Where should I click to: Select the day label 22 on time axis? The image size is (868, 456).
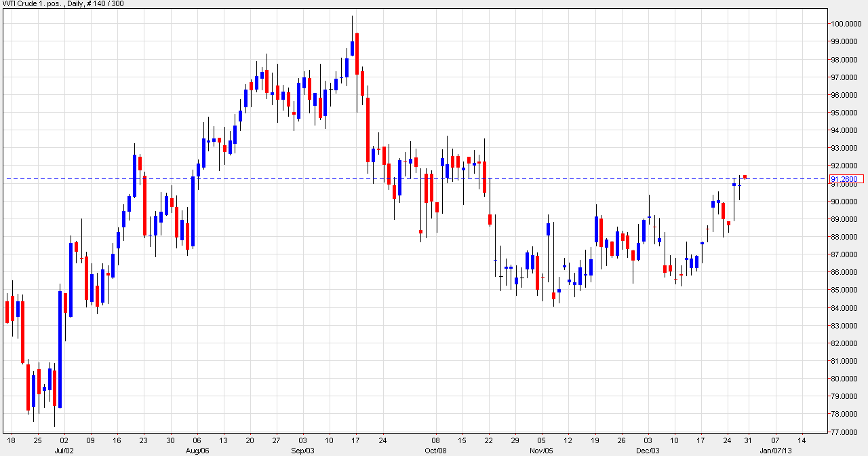coord(489,439)
